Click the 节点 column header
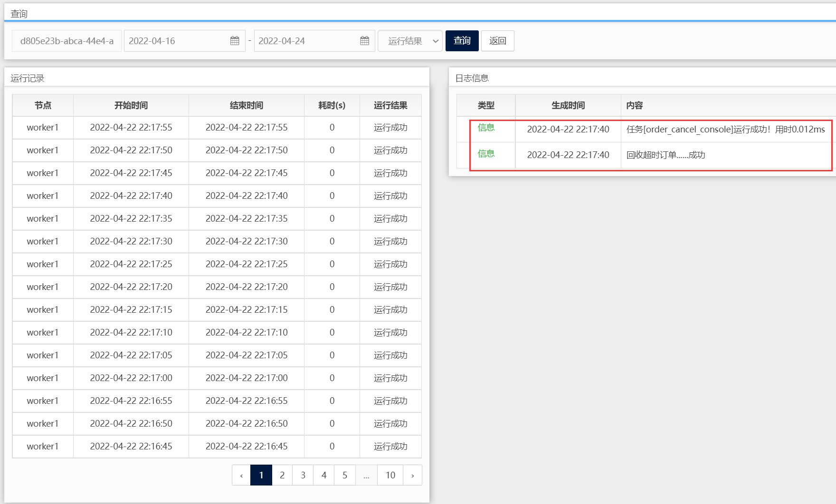The image size is (836, 504). tap(43, 105)
